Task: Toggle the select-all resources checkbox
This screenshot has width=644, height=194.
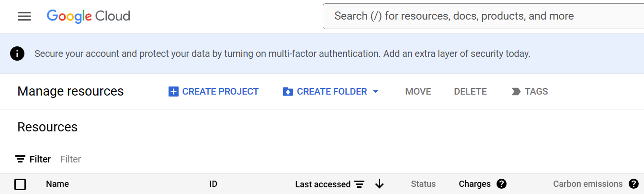Action: [x=20, y=184]
